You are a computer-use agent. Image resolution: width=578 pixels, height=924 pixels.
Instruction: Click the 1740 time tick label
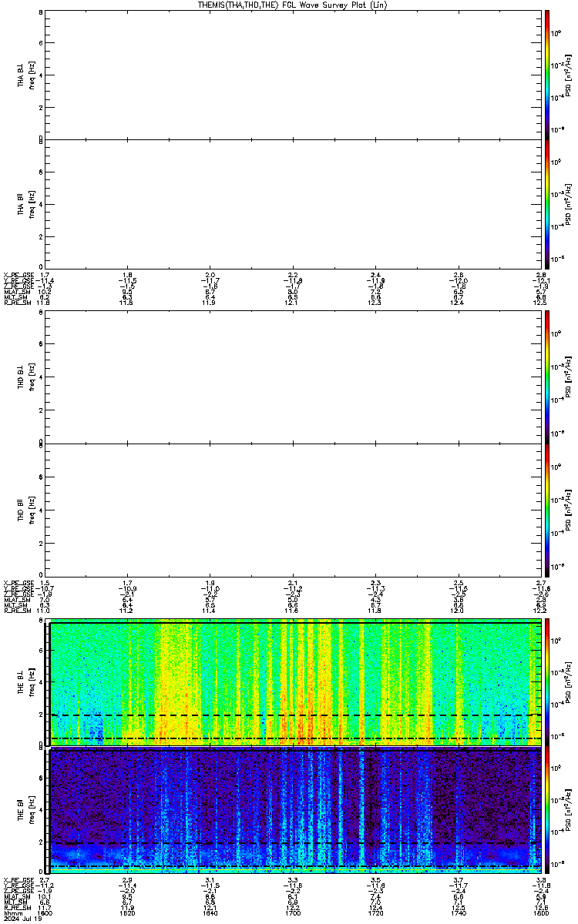(458, 913)
